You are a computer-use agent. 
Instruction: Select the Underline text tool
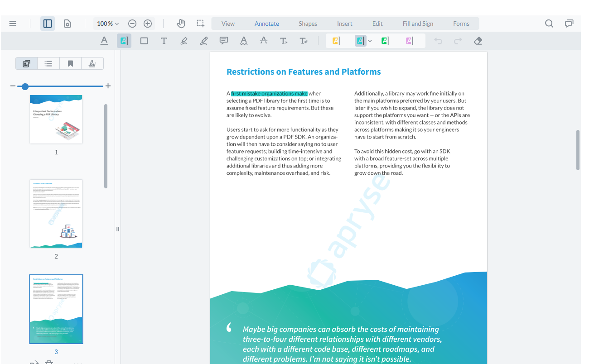pyautogui.click(x=104, y=41)
